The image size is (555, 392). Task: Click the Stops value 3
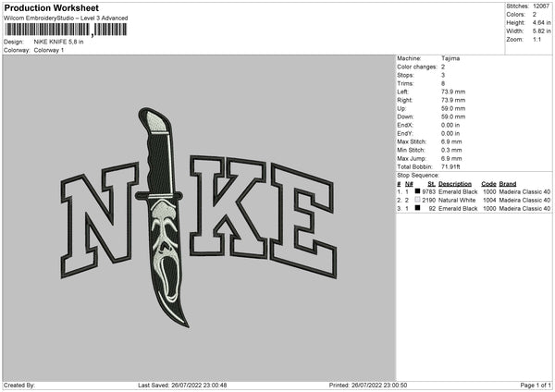point(443,75)
